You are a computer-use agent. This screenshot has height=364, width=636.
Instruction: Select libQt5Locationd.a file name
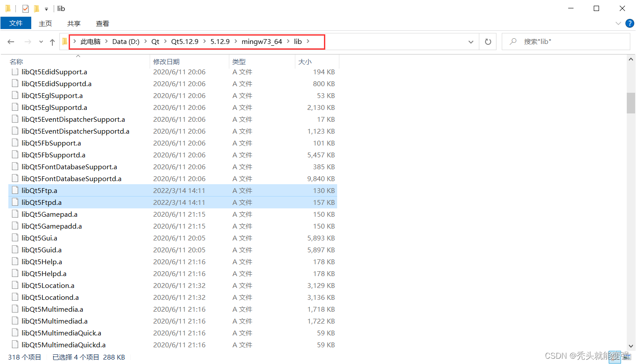click(x=50, y=297)
